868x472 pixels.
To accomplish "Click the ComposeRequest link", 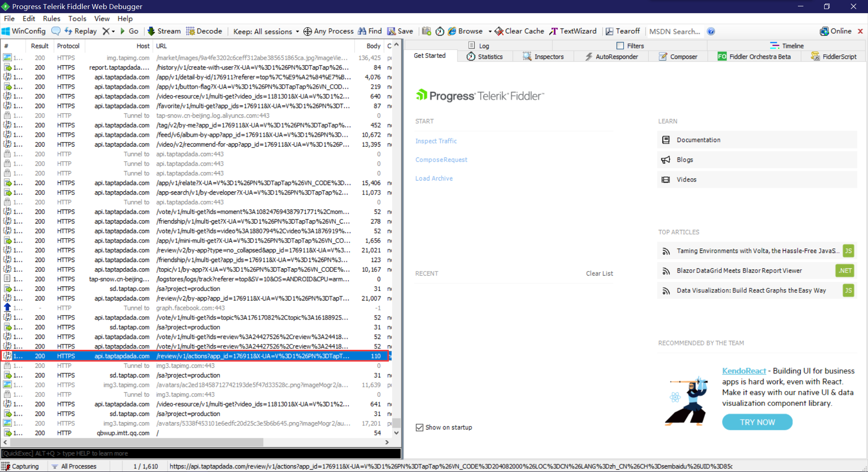I will pyautogui.click(x=441, y=160).
